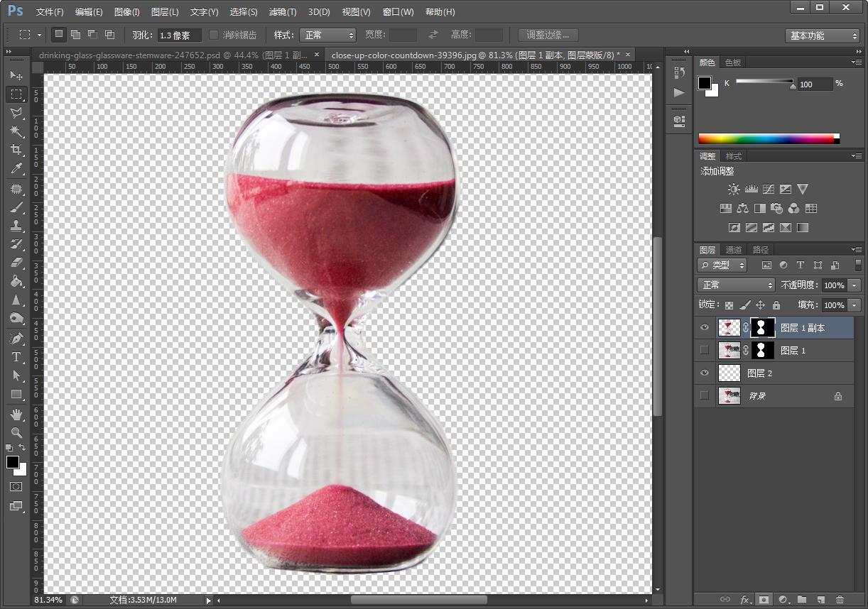
Task: Toggle the layer filter switch
Action: pos(858,265)
